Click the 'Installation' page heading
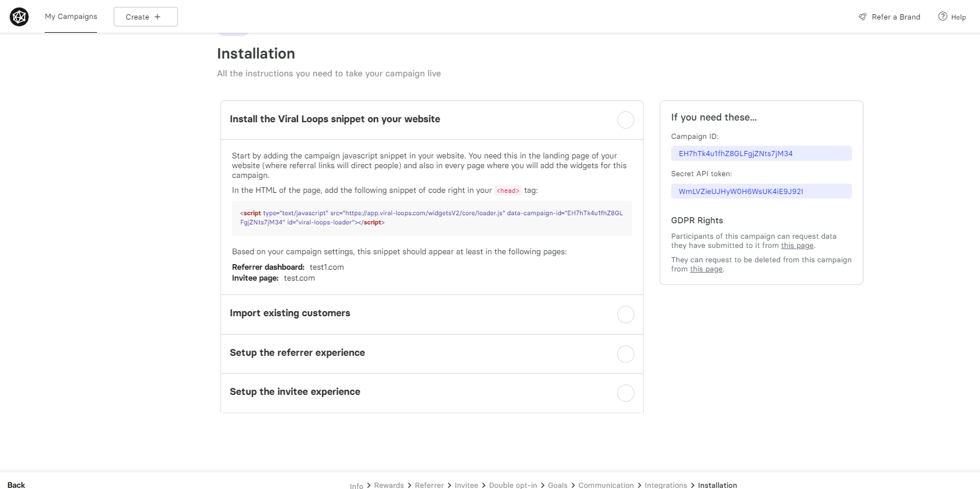Image resolution: width=980 pixels, height=489 pixels. (x=256, y=53)
